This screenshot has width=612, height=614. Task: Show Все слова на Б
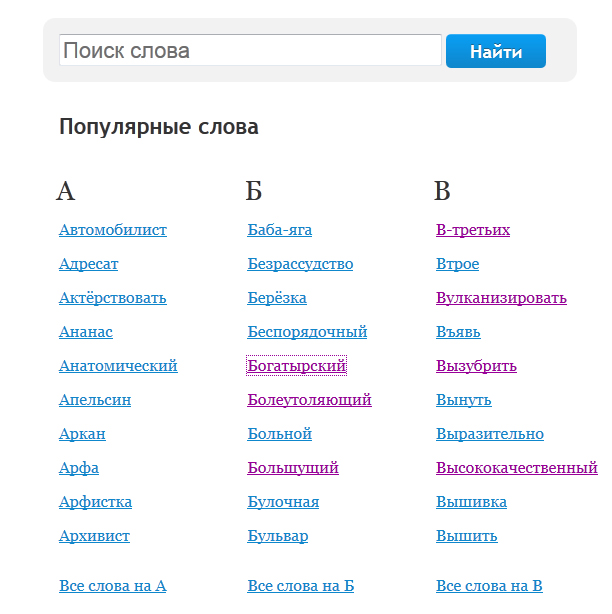[x=301, y=586]
